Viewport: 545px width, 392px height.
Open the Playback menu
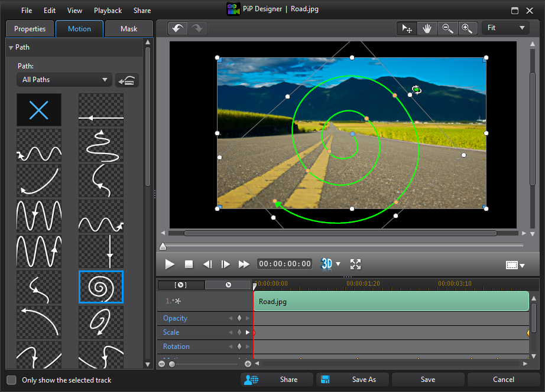click(x=108, y=10)
